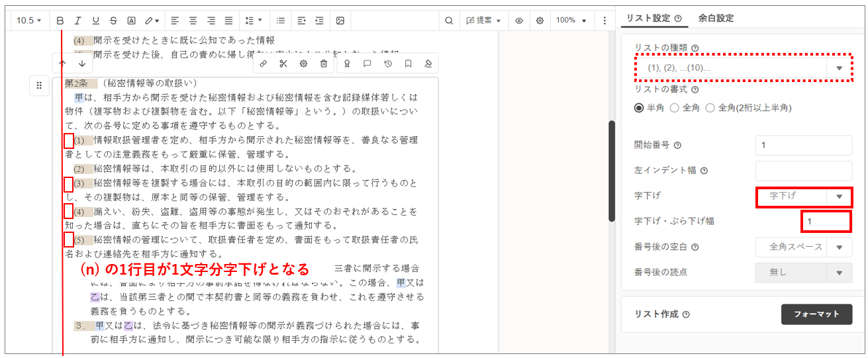868x358 pixels.
Task: Click the 開始番号 input field
Action: coord(803,146)
